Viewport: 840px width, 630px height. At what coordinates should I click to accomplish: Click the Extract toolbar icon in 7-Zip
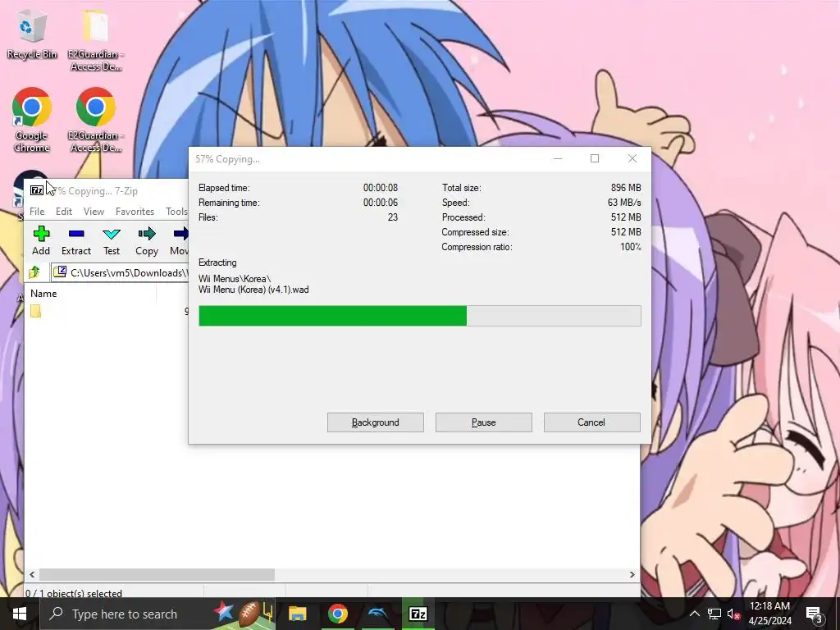tap(76, 234)
